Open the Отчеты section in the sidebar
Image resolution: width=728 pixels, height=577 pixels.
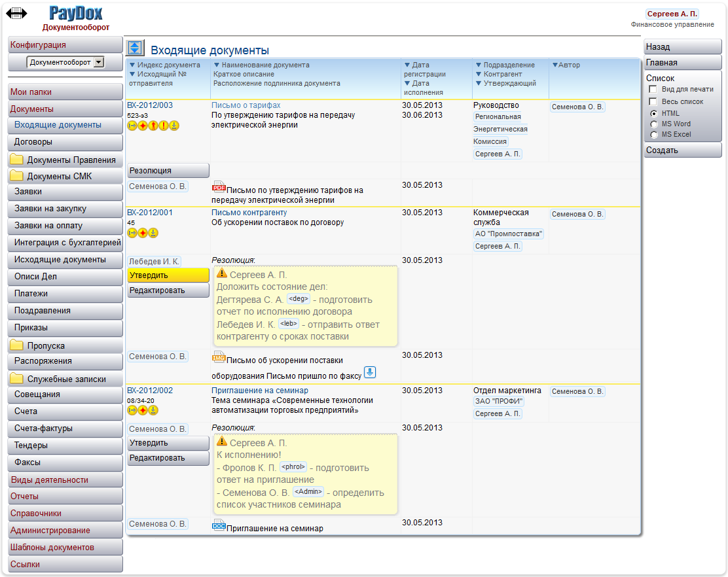65,497
